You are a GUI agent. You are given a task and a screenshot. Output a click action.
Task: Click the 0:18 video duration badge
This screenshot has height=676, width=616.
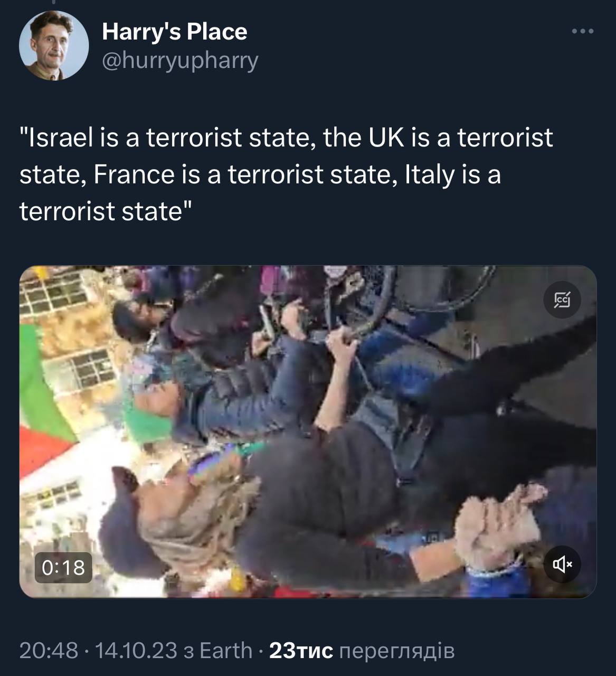click(x=63, y=567)
